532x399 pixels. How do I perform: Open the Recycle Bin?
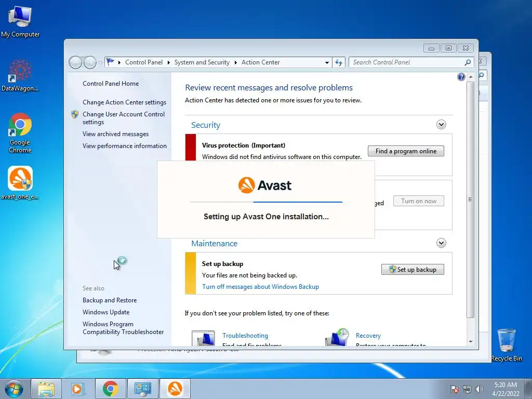pyautogui.click(x=506, y=345)
